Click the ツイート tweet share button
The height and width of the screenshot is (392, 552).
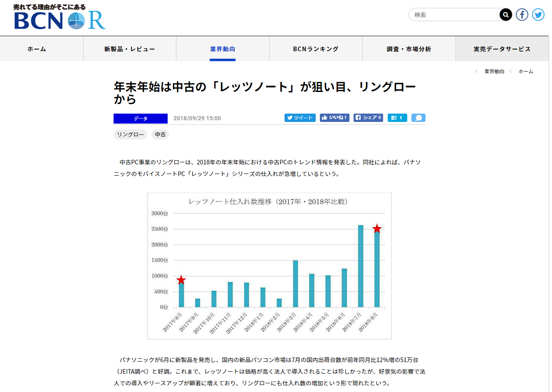[300, 118]
